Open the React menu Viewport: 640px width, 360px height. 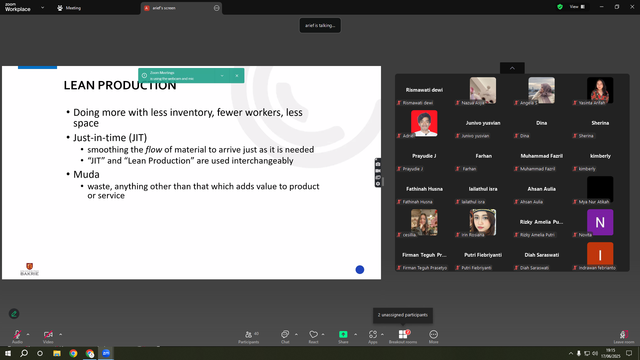click(x=313, y=336)
